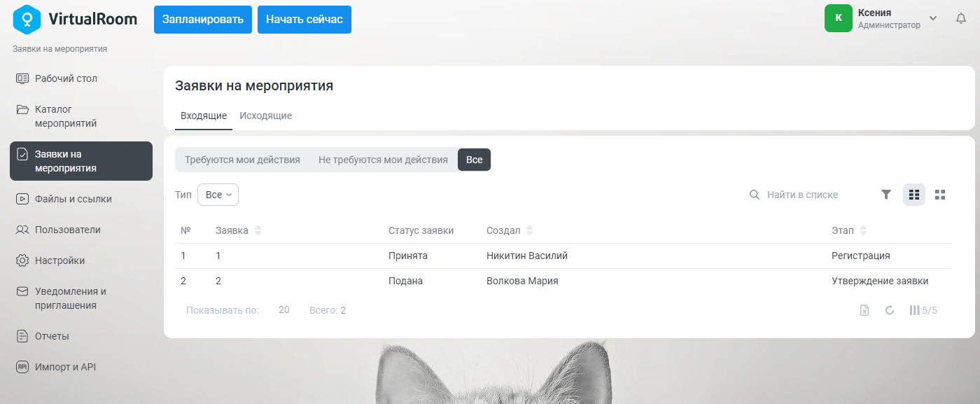Sort the table by Этап column
This screenshot has height=404, width=980.
coord(863,230)
